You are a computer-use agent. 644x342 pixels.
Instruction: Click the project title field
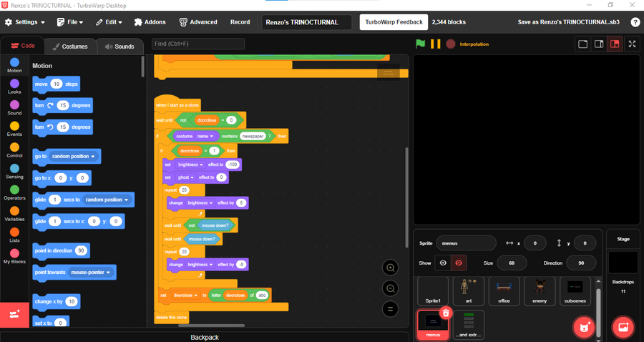point(306,22)
